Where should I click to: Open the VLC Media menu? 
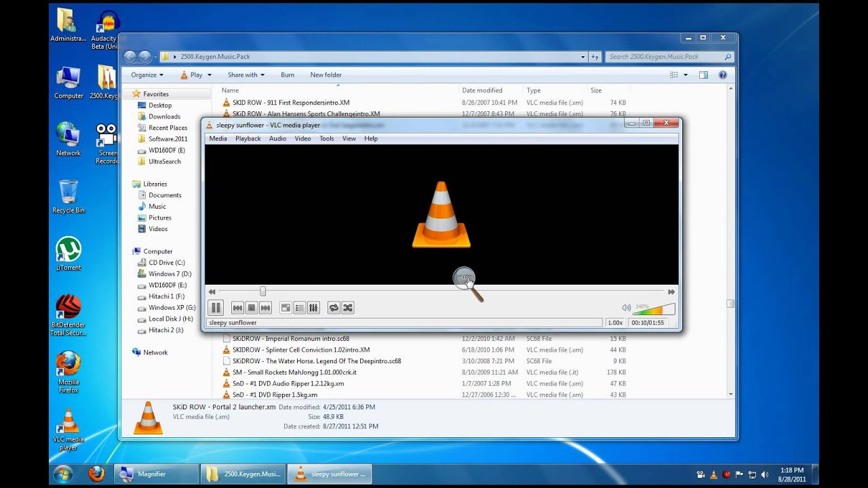218,138
